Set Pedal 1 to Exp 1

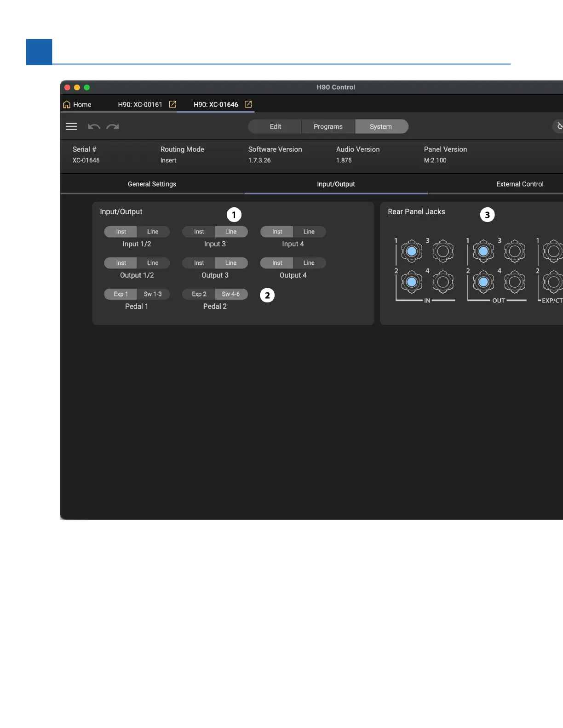tap(121, 294)
